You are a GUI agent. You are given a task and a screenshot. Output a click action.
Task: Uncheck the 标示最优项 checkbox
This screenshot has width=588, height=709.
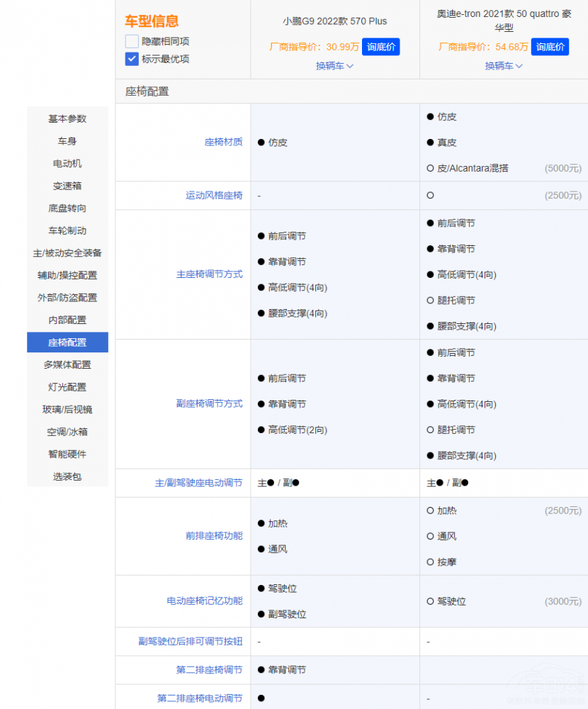[132, 59]
